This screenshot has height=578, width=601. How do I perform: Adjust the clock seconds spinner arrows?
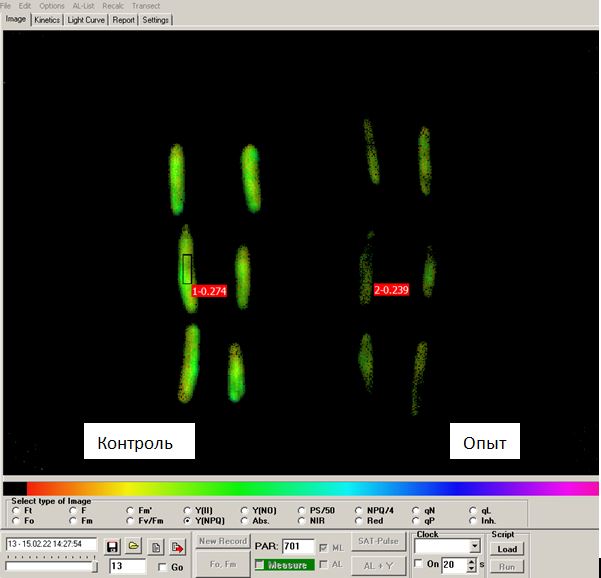(468, 564)
